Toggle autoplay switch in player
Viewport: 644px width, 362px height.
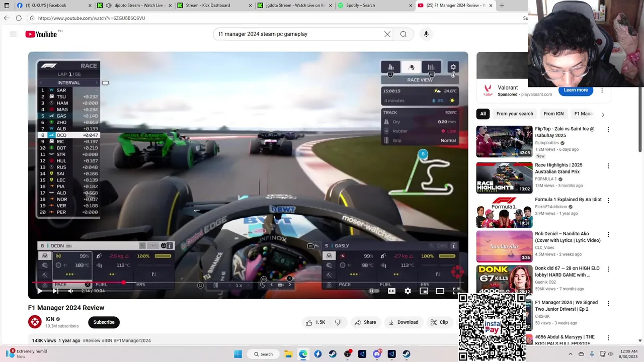coord(374,291)
